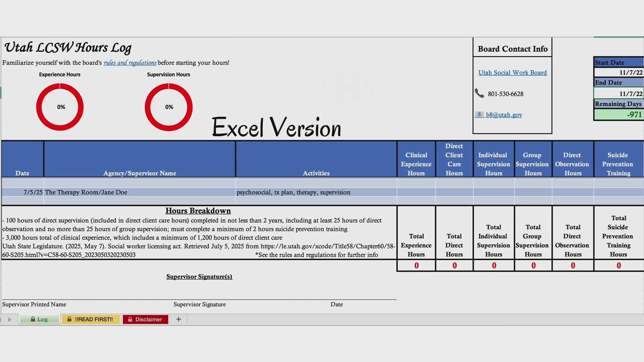The width and height of the screenshot is (644, 362).
Task: Click the b8@utah.gov email link
Action: point(504,115)
